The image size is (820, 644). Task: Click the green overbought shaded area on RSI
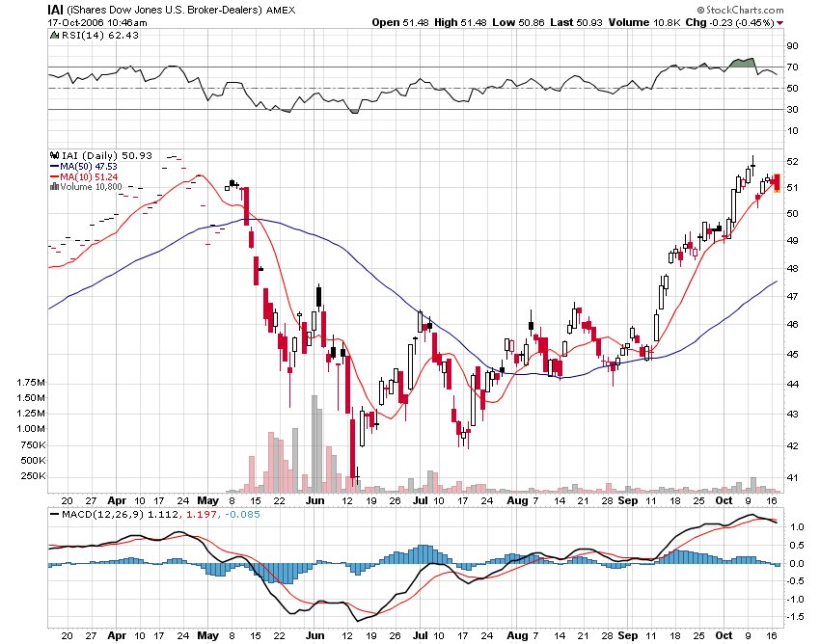coord(743,63)
